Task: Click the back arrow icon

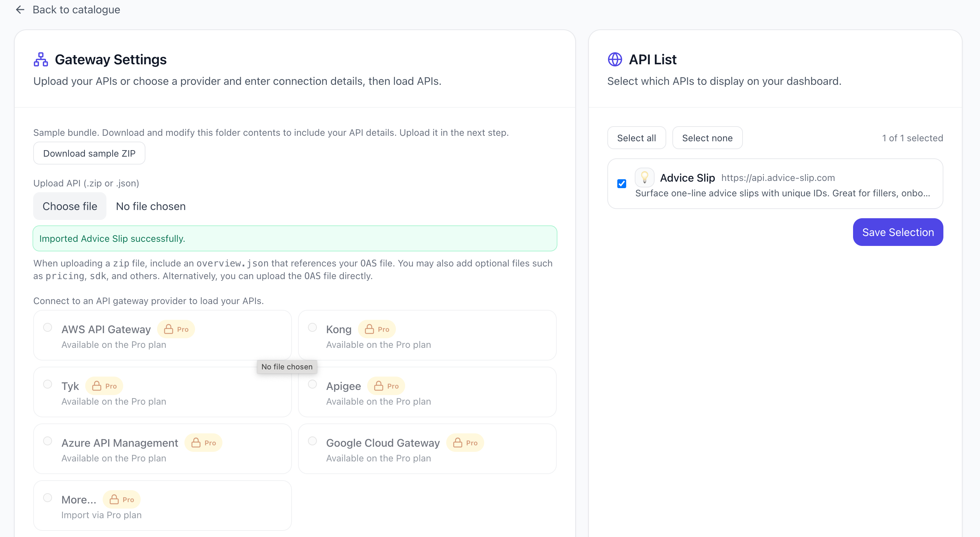Action: [20, 10]
